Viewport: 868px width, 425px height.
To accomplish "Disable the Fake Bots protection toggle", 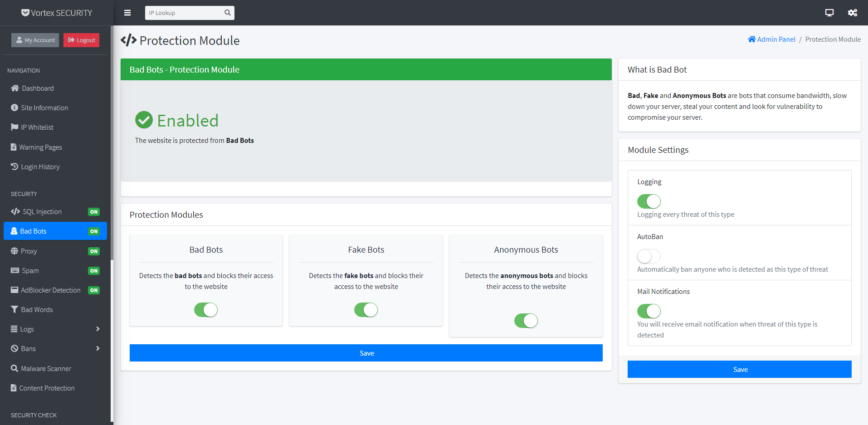I will coord(366,310).
